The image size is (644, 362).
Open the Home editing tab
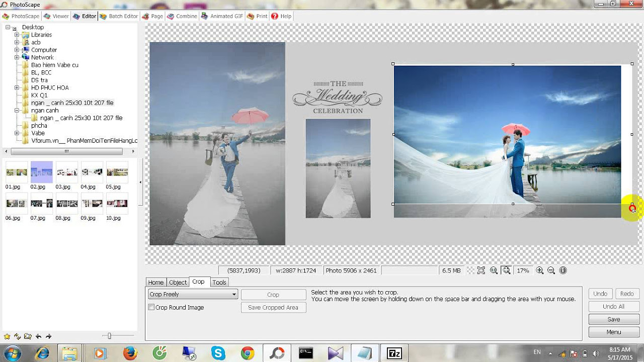tap(156, 282)
